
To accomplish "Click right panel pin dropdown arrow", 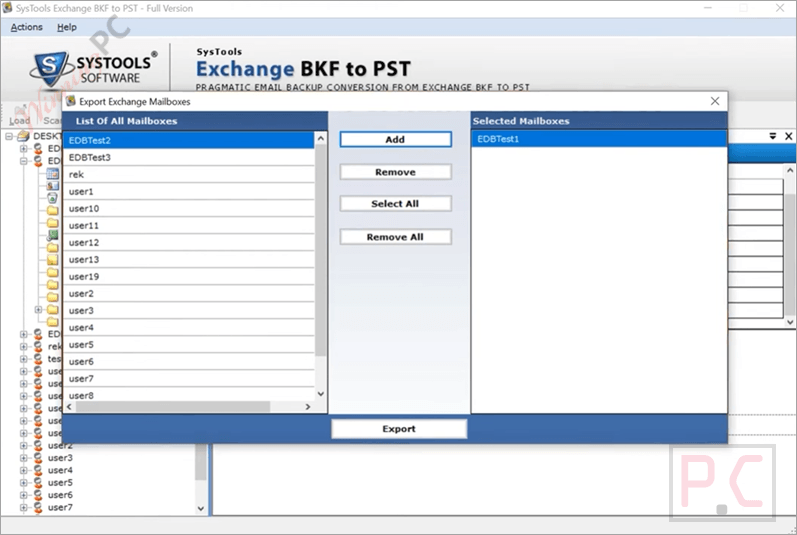I will pos(773,136).
